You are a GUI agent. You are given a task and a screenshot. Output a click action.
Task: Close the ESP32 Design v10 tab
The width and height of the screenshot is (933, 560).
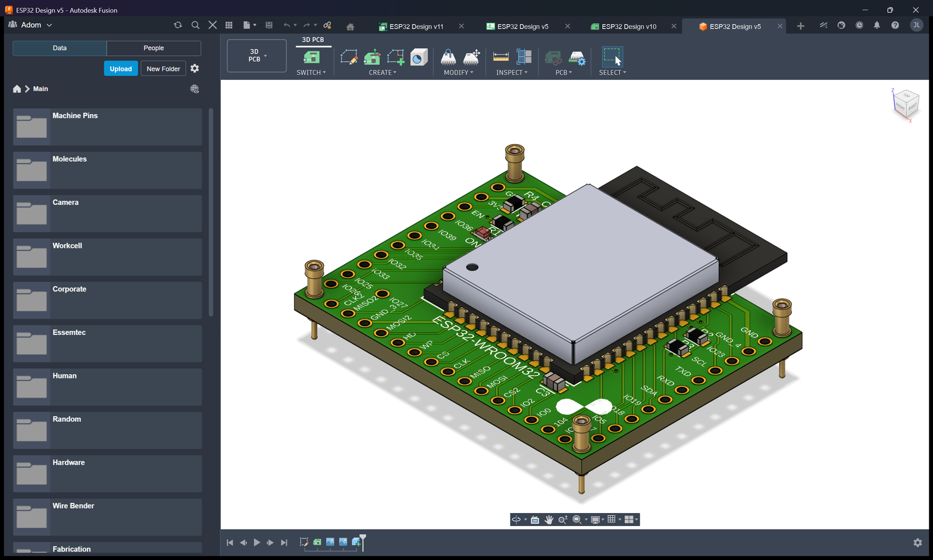click(674, 26)
